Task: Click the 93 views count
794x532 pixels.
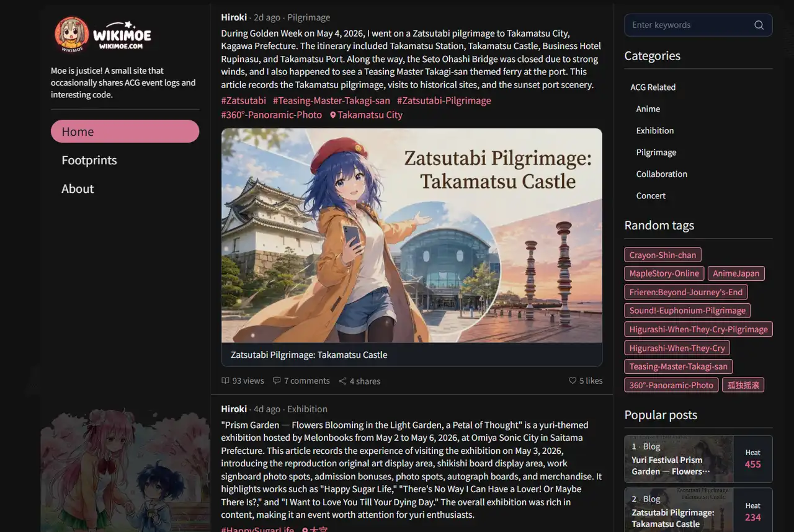Action: tap(248, 381)
